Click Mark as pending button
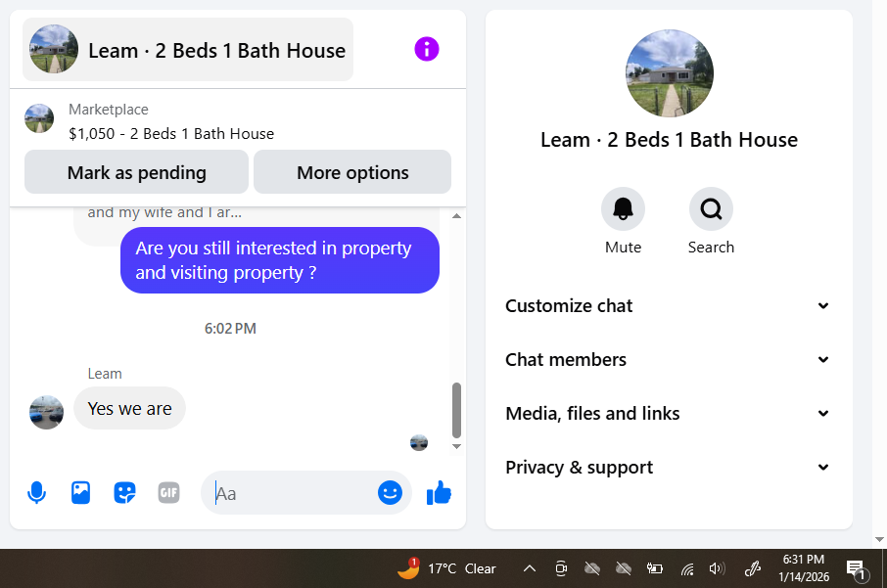887x588 pixels. coord(136,172)
